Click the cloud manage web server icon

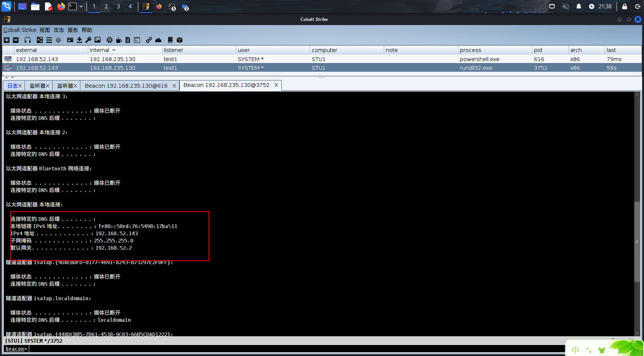point(158,40)
